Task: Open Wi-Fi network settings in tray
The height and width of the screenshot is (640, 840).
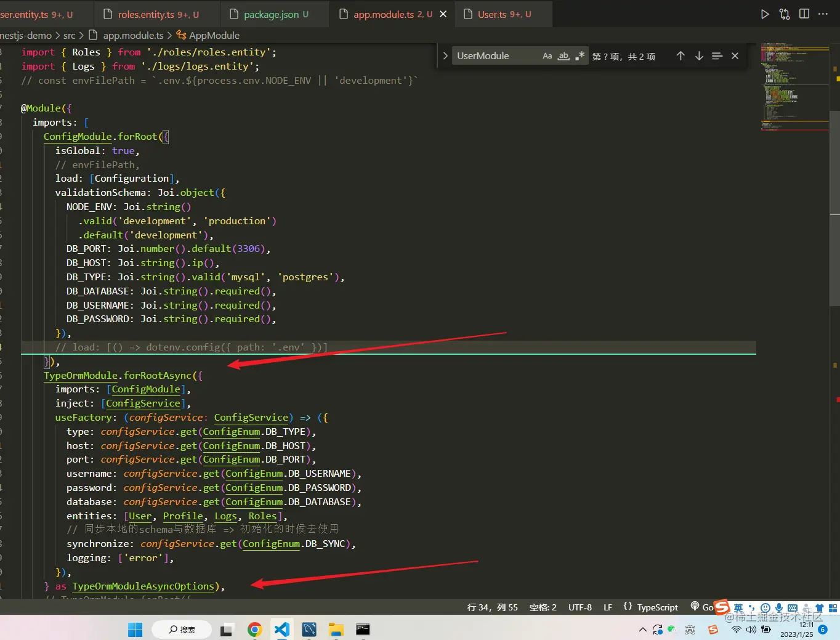Action: click(x=737, y=630)
